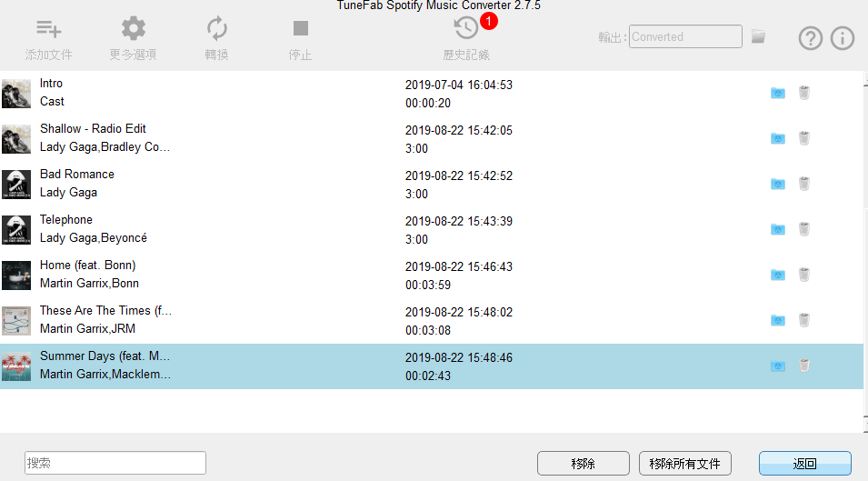Click the artist text 'Lady Gaga,Beyoncé'
The width and height of the screenshot is (868, 481).
(x=94, y=238)
